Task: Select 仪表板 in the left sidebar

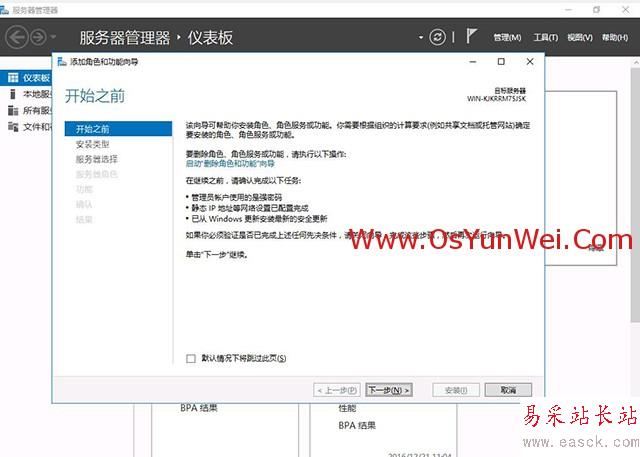Action: pyautogui.click(x=26, y=78)
